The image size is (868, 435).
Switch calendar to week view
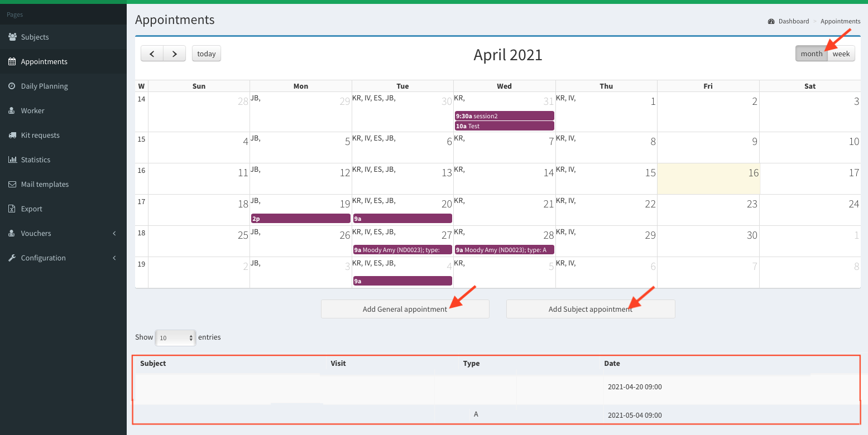coord(841,54)
